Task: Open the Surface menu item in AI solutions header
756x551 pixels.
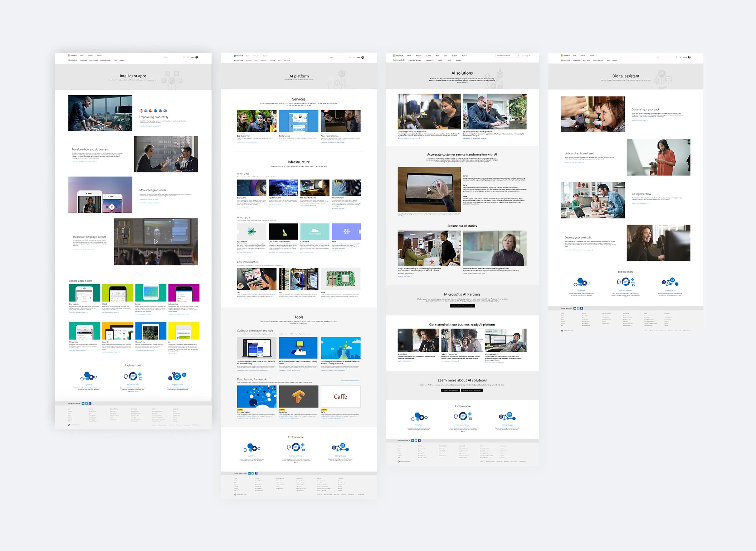Action: pos(429,56)
